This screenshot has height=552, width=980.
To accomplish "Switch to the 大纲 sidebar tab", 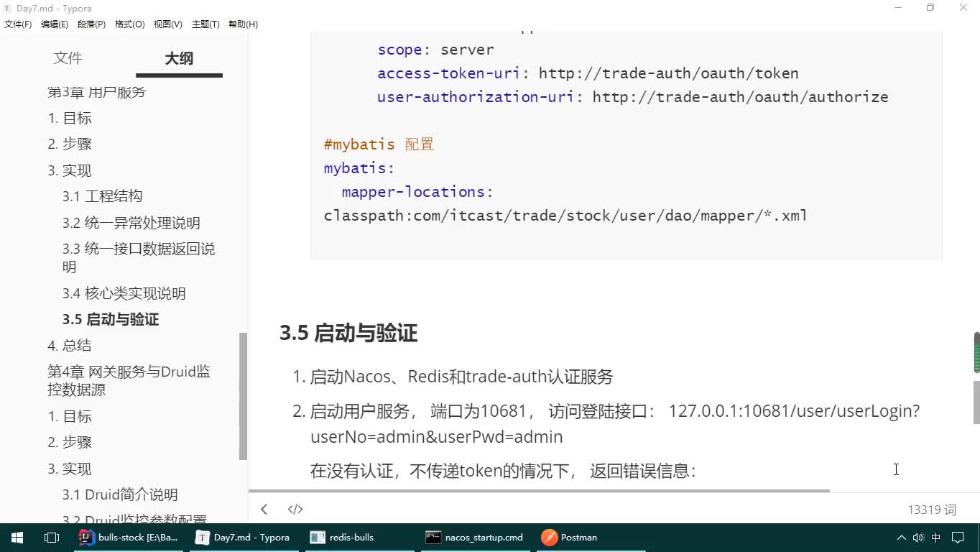I will (179, 59).
